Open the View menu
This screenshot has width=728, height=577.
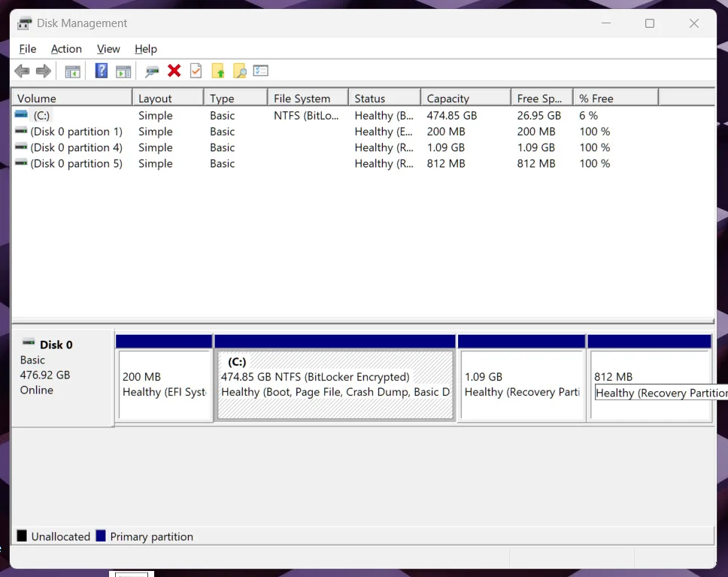pos(108,49)
